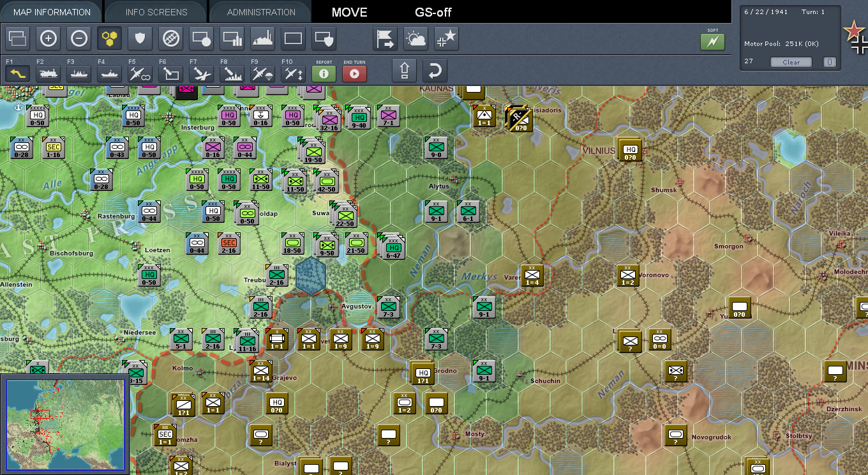Toggle the yellow hex grid display
This screenshot has height=475, width=868.
(109, 39)
